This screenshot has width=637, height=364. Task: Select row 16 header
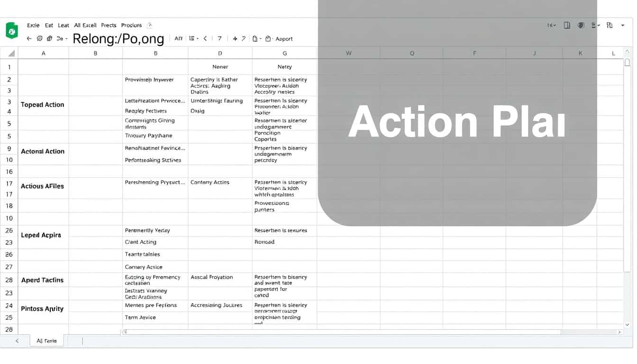click(9, 171)
